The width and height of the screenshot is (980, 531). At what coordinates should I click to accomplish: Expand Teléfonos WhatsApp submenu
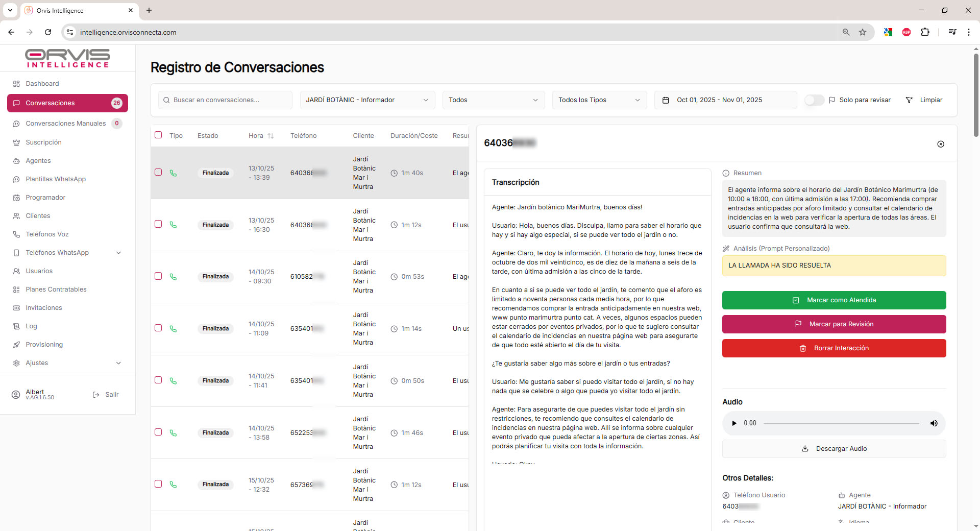point(118,253)
